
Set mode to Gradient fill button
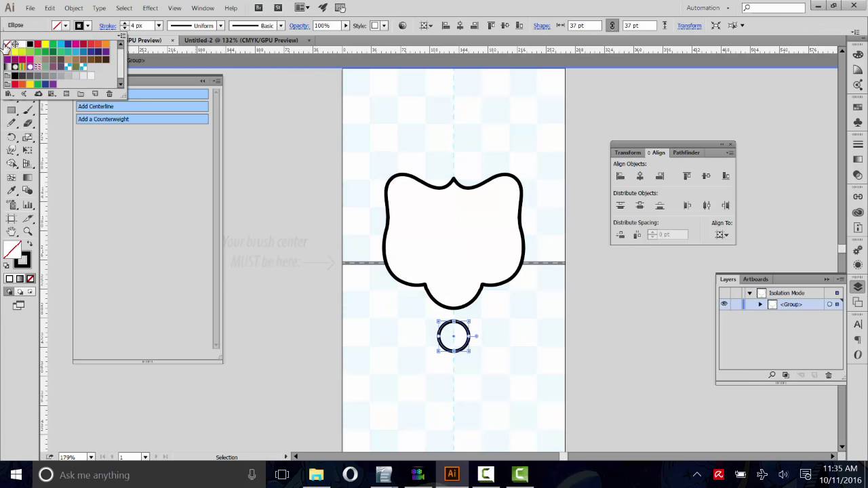pyautogui.click(x=20, y=279)
